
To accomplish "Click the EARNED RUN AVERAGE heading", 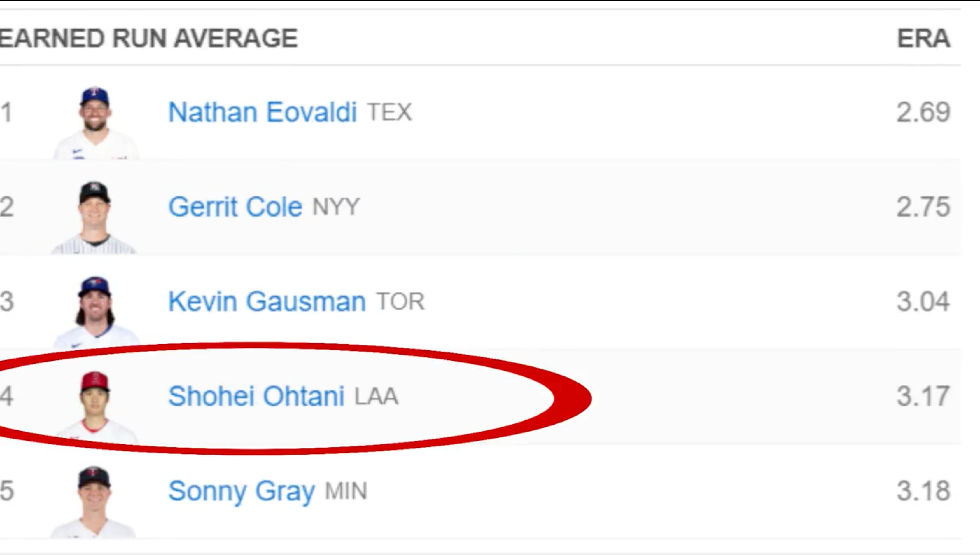I will [148, 39].
